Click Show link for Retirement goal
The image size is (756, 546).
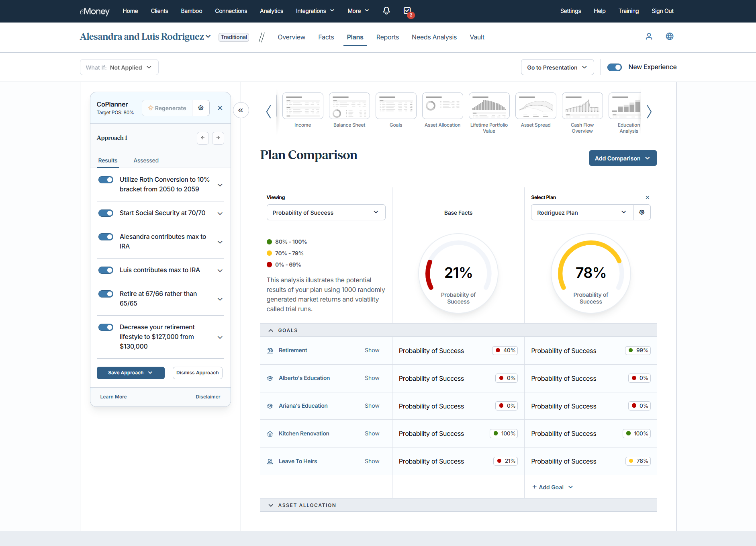[372, 350]
